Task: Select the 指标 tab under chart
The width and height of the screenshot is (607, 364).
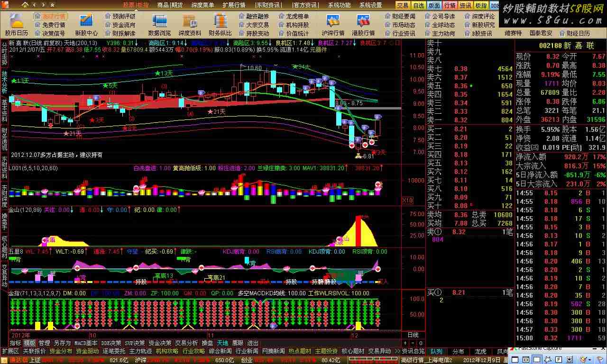Action: [16, 343]
